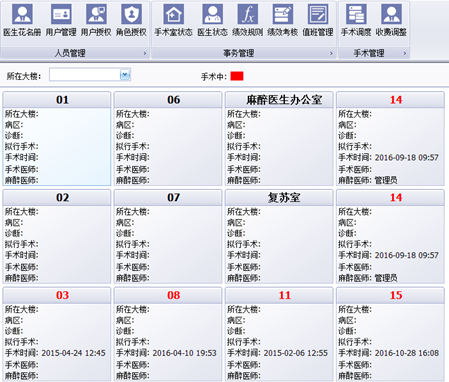Expand the 事务管理 group arrow
The height and width of the screenshot is (382, 449).
pos(331,53)
